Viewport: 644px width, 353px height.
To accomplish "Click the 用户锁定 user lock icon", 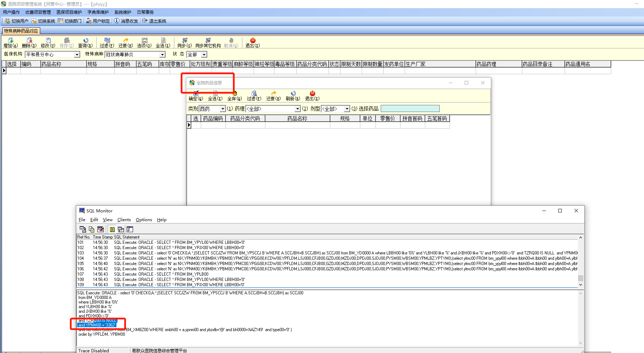I will coord(89,21).
